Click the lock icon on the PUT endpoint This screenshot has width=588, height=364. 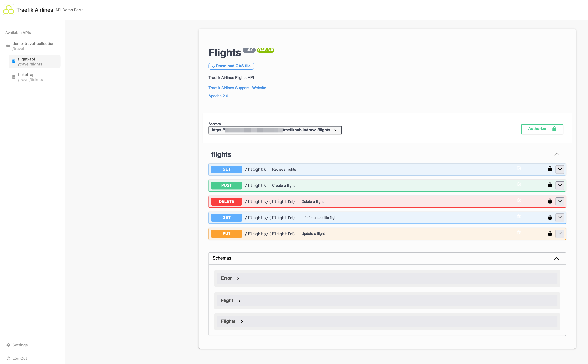click(x=550, y=233)
